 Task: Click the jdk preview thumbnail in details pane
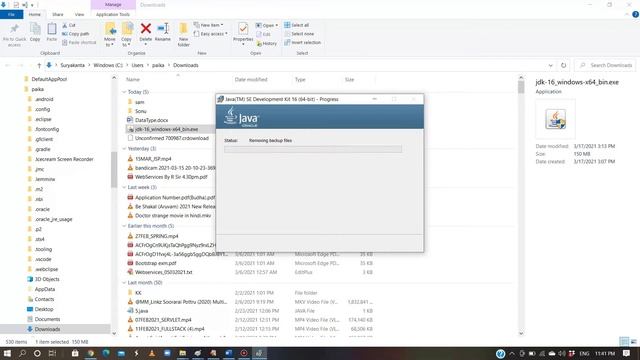[x=556, y=119]
